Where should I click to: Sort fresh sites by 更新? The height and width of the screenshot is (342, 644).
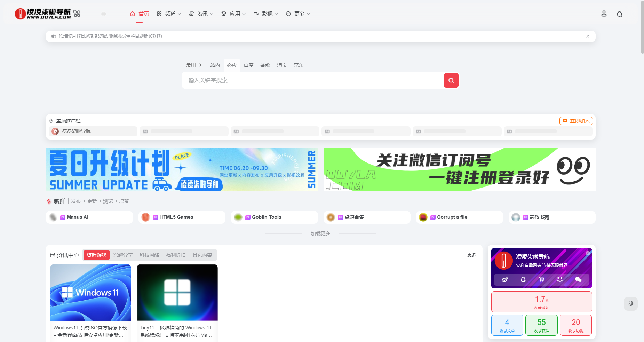92,201
